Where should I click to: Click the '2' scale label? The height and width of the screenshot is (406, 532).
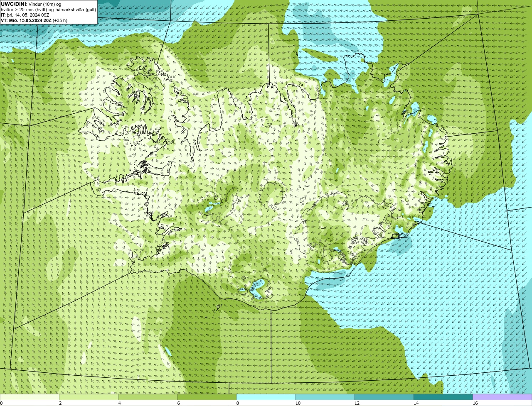click(x=60, y=403)
